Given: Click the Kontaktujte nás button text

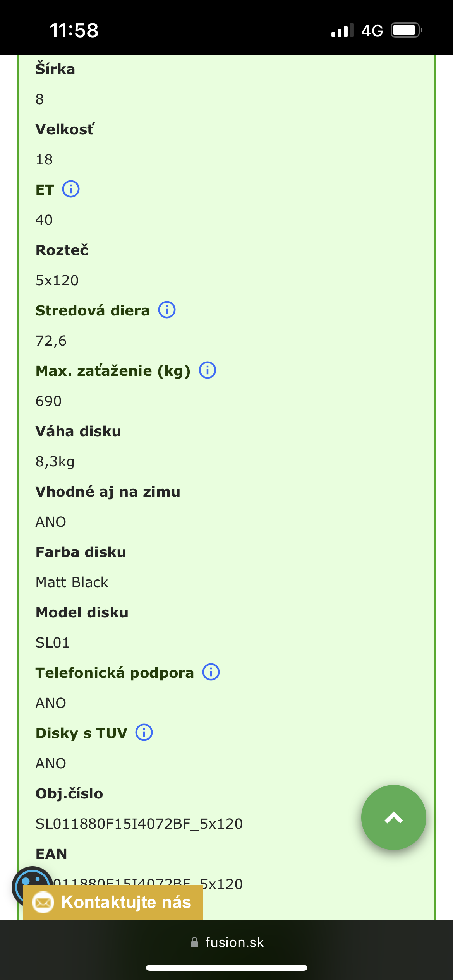Looking at the screenshot, I should coord(126,902).
